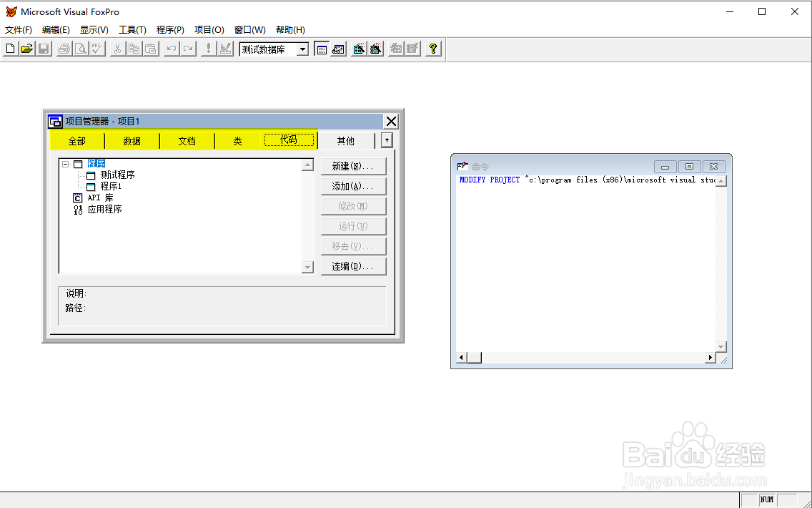Maximize the 命令 window

point(689,167)
